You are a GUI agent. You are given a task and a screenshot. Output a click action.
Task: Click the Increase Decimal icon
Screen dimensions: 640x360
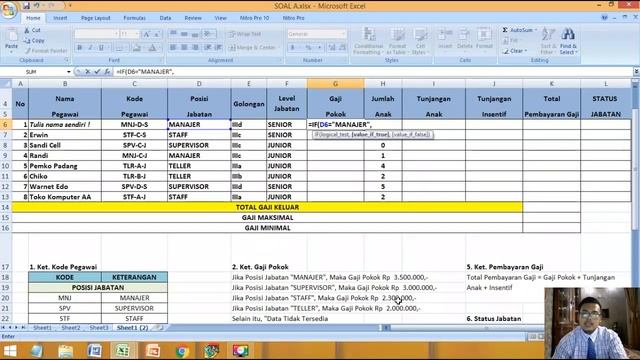pyautogui.click(x=332, y=48)
